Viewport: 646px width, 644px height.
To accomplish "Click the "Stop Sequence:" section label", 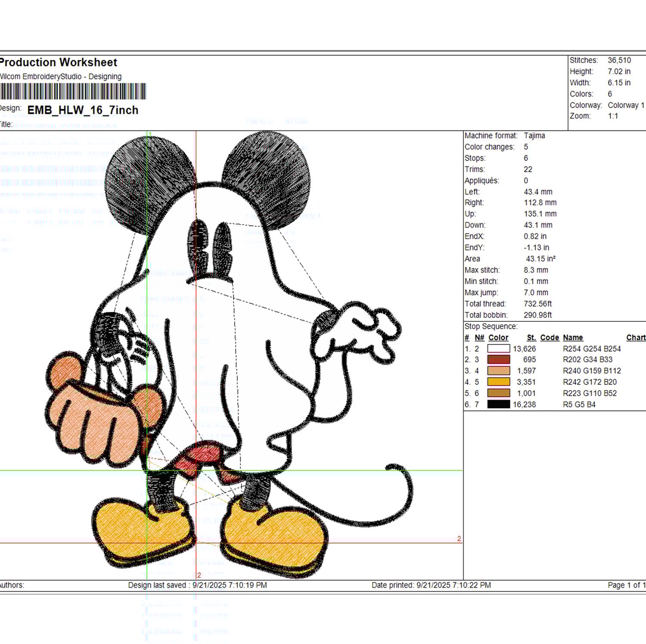I will click(491, 327).
